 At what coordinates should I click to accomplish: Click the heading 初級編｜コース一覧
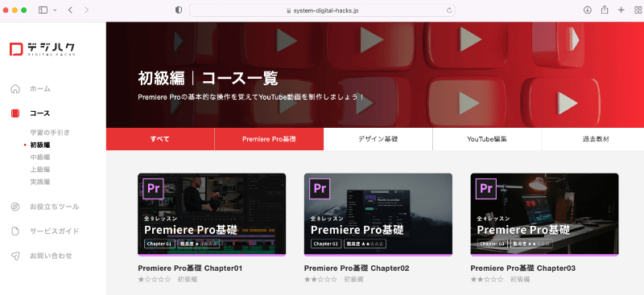pyautogui.click(x=208, y=78)
